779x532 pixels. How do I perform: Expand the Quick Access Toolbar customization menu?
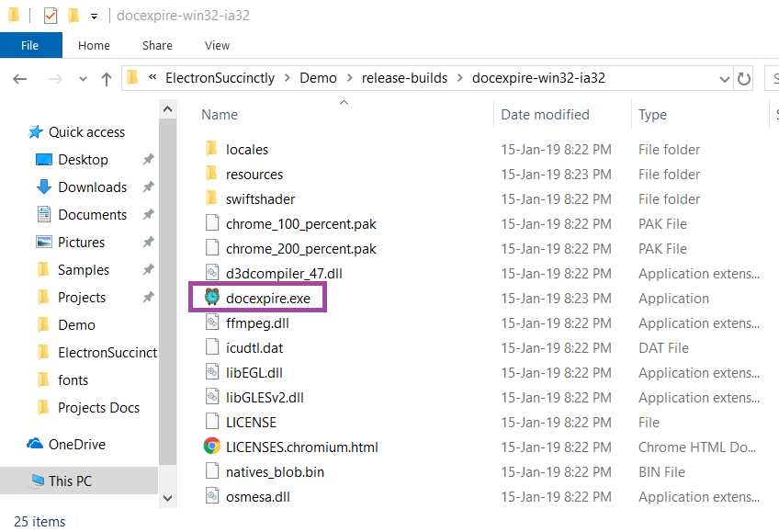click(92, 15)
